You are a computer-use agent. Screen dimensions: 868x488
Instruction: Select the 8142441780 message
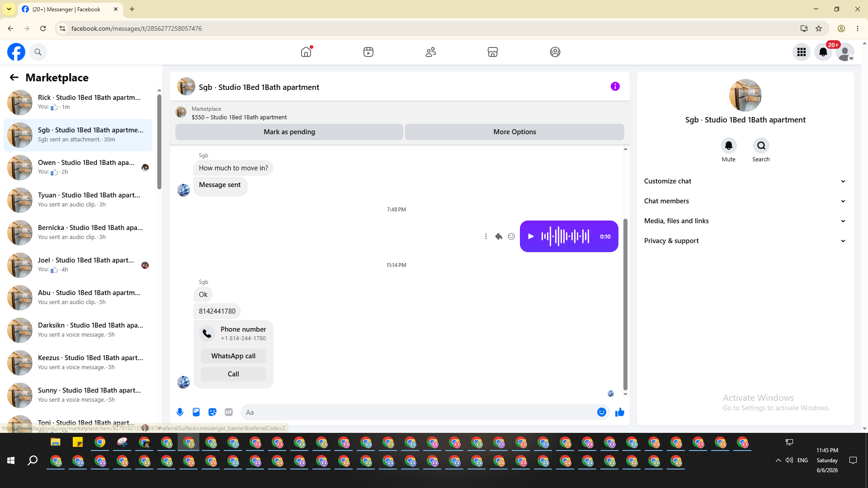pos(217,311)
